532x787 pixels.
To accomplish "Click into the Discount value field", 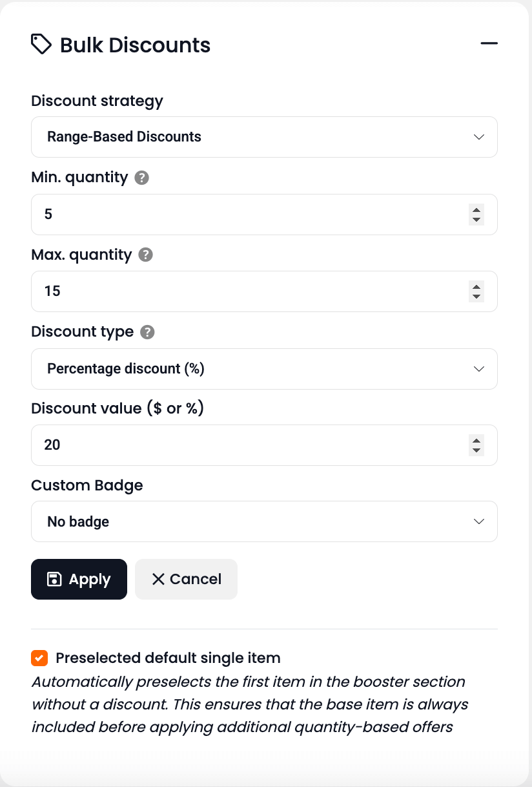I will 245,445.
